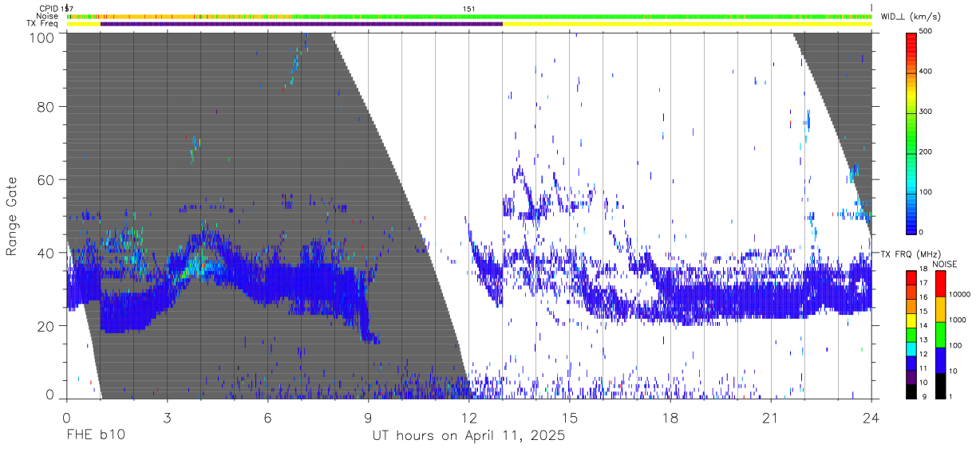The width and height of the screenshot is (980, 452).
Task: Click the purple segment of TX Freq strip
Action: (302, 24)
